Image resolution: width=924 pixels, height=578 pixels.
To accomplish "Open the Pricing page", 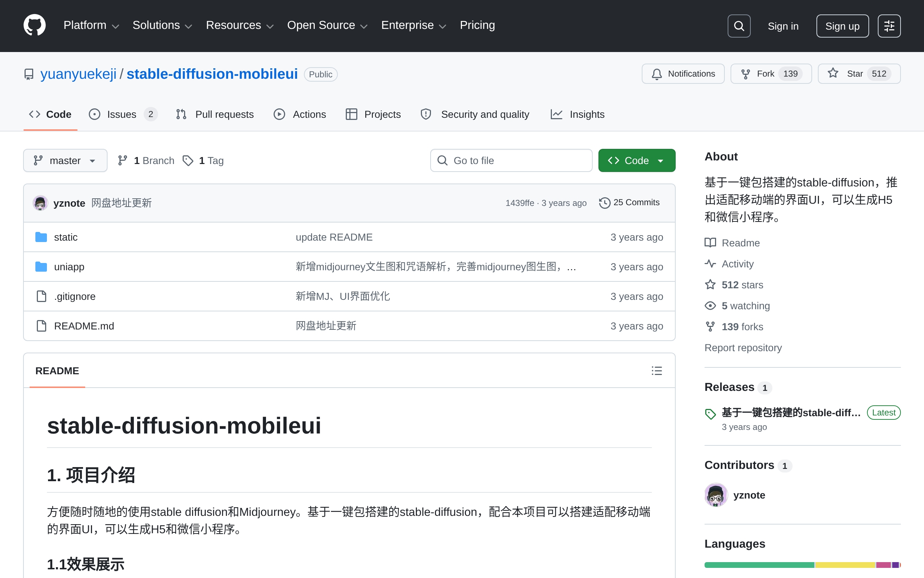I will (477, 25).
